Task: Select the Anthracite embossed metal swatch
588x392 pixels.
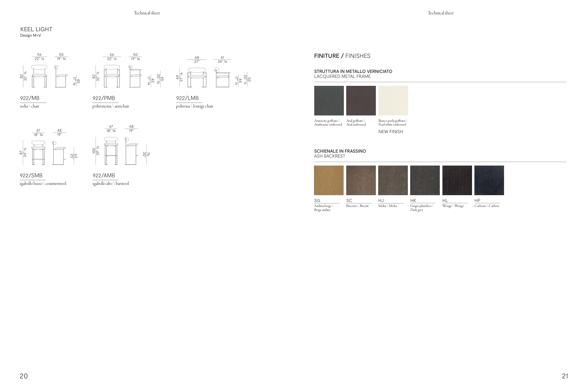Action: tap(329, 100)
